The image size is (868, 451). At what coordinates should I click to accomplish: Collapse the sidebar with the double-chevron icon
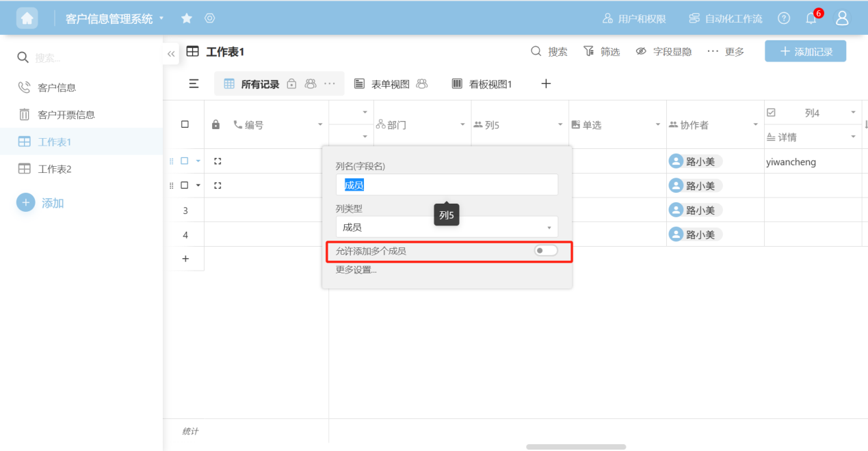pyautogui.click(x=171, y=53)
